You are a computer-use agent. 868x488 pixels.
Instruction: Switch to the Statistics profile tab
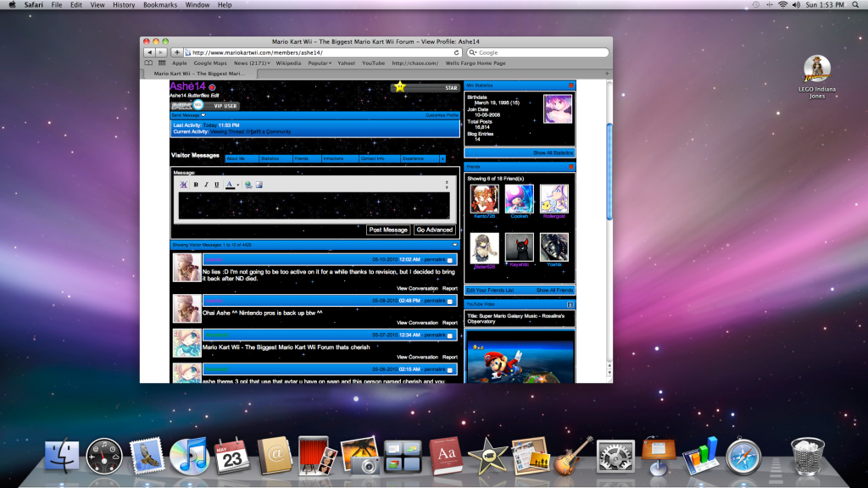[x=275, y=158]
